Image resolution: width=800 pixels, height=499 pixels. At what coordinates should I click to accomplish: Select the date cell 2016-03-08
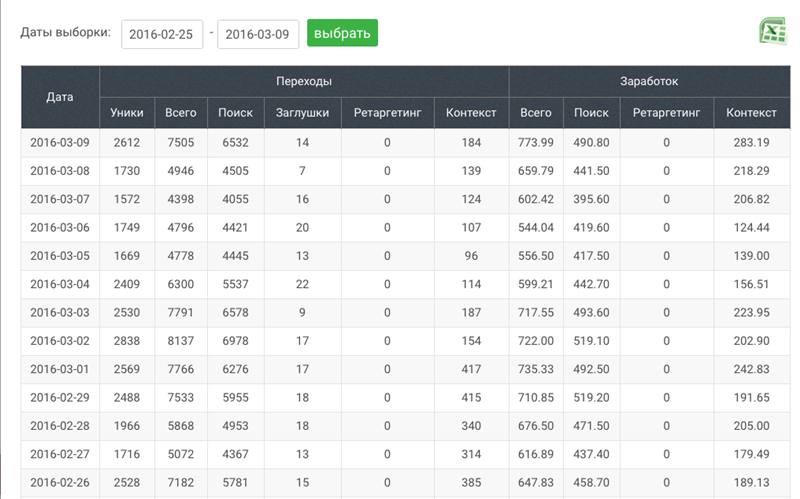(x=60, y=171)
